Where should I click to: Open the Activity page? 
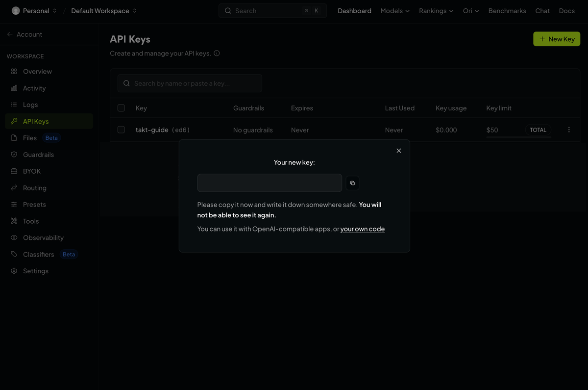point(49,88)
